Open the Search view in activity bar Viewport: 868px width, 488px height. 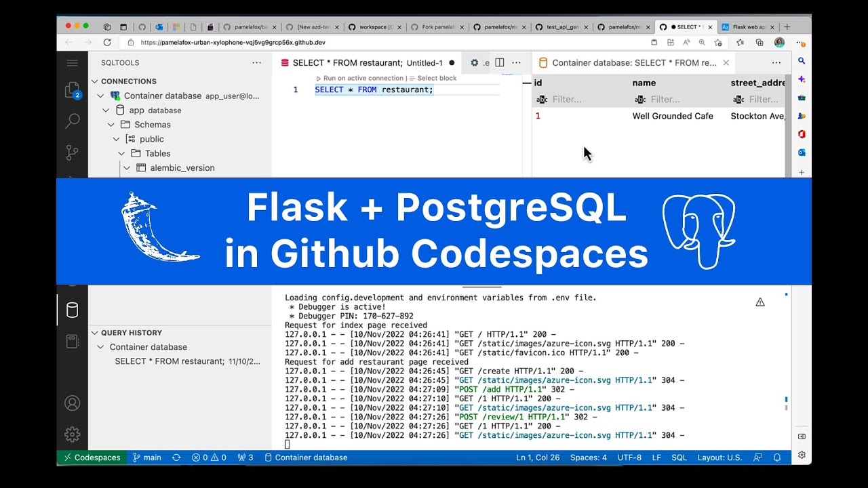[x=72, y=121]
